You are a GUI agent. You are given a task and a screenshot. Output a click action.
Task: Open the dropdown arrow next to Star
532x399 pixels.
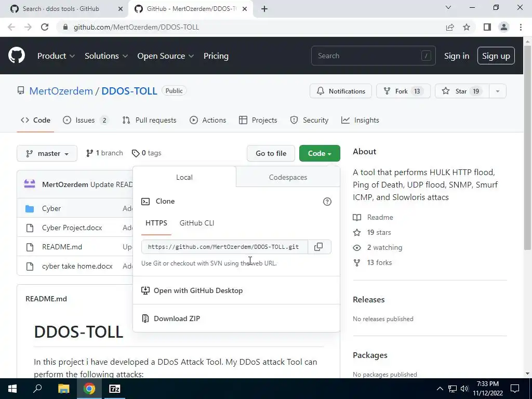(x=498, y=91)
